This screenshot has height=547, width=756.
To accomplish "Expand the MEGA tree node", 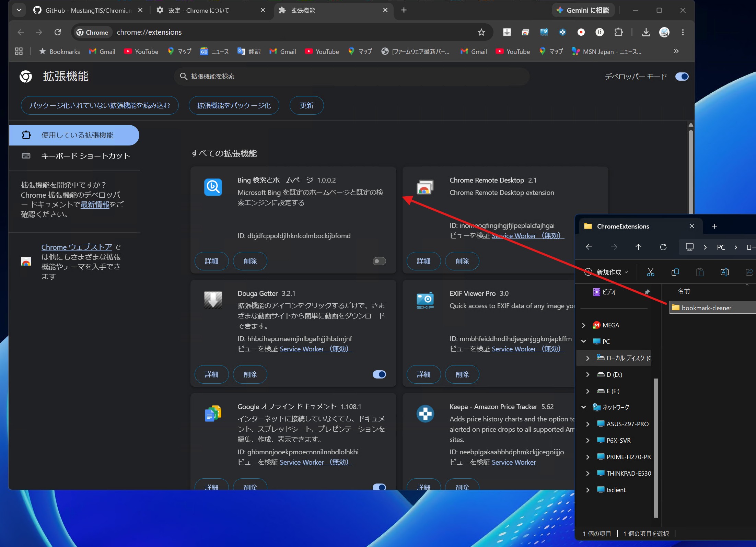I will point(584,325).
